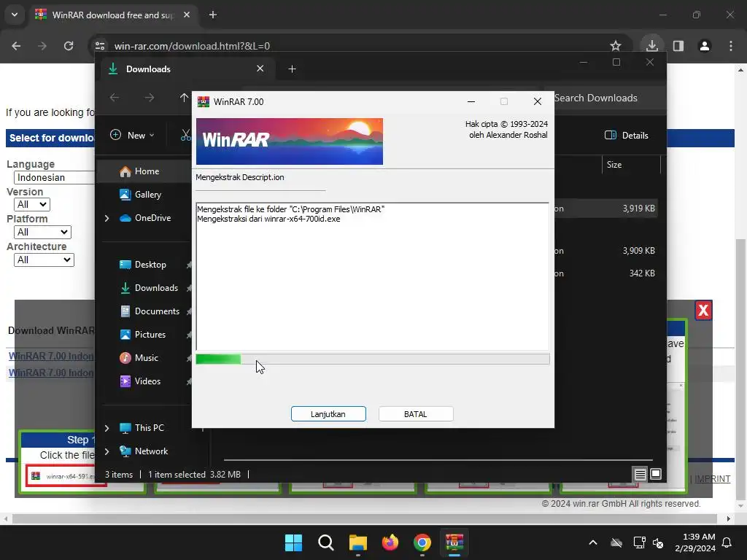Go up one folder in File Explorer
The height and width of the screenshot is (560, 747).
coord(184,98)
